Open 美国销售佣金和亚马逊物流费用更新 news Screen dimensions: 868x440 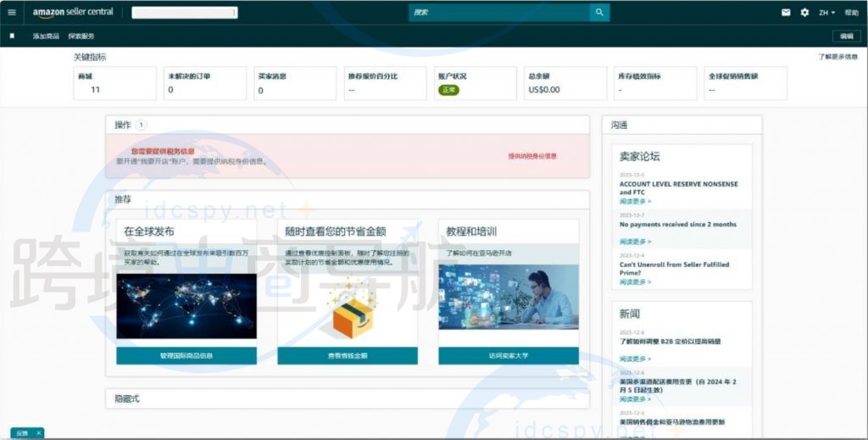click(672, 421)
